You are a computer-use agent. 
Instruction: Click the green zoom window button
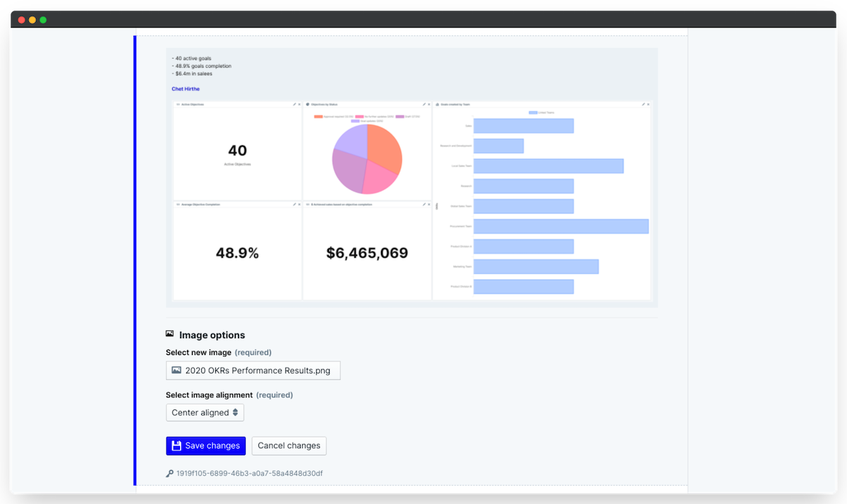(43, 20)
